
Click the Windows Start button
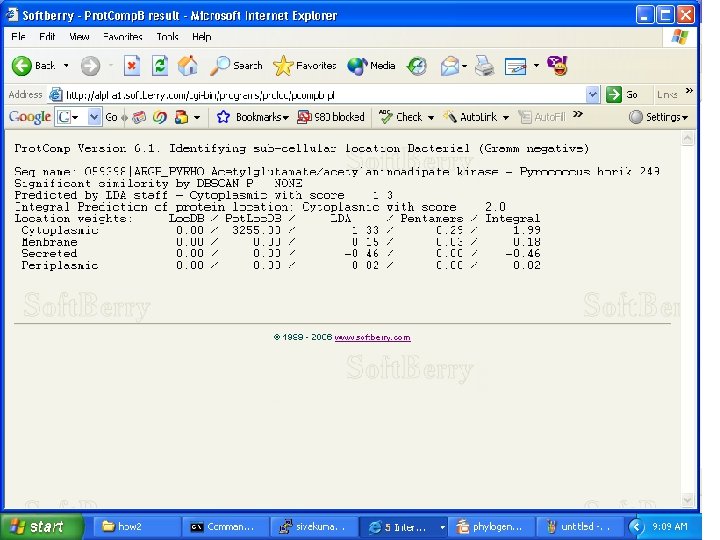(40, 526)
